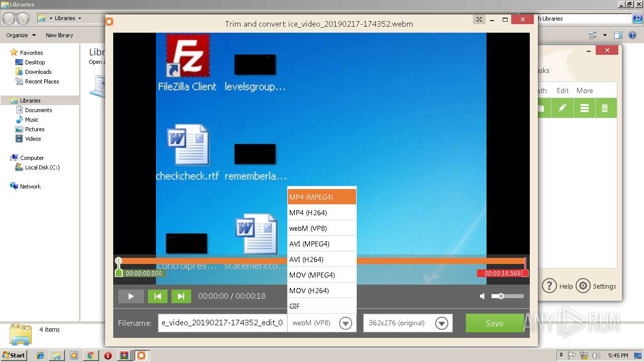Save the trimmed video
The image size is (644, 362).
pyautogui.click(x=495, y=323)
